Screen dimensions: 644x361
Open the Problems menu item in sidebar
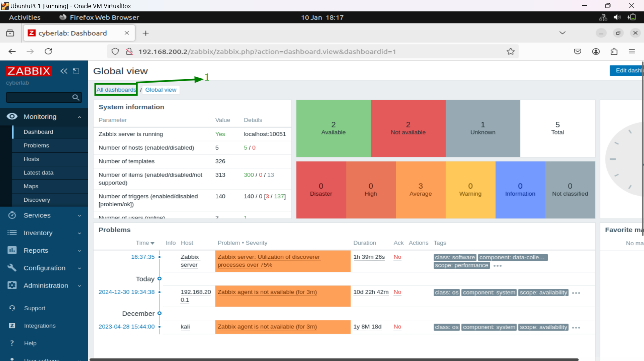50,145
